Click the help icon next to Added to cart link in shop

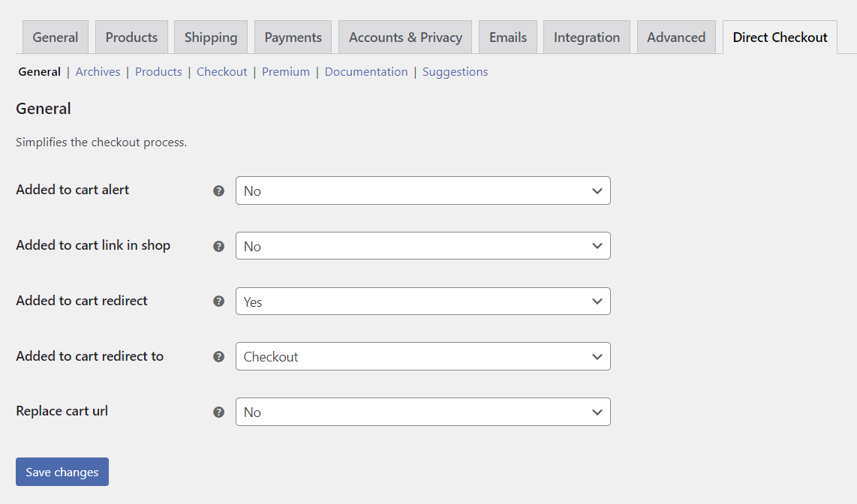click(x=218, y=246)
